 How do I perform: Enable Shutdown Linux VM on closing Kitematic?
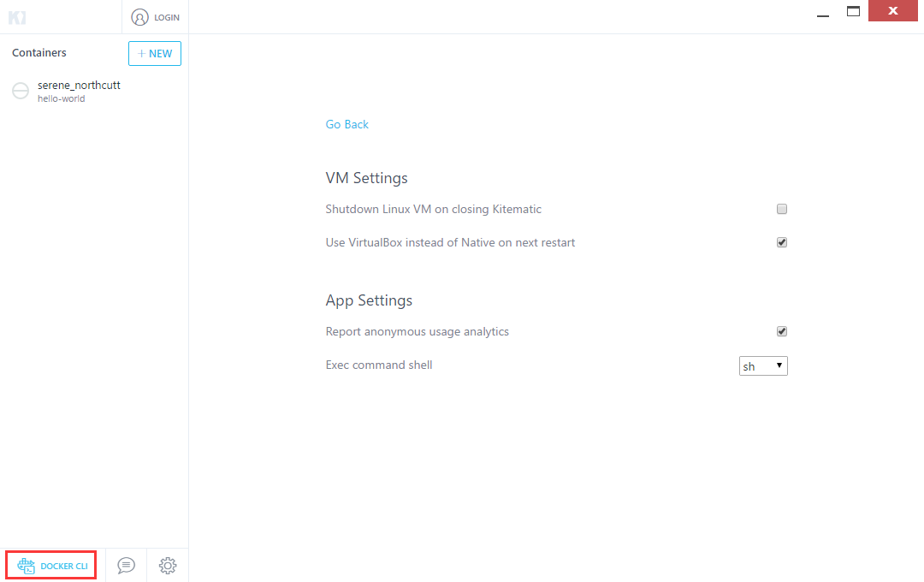click(782, 209)
